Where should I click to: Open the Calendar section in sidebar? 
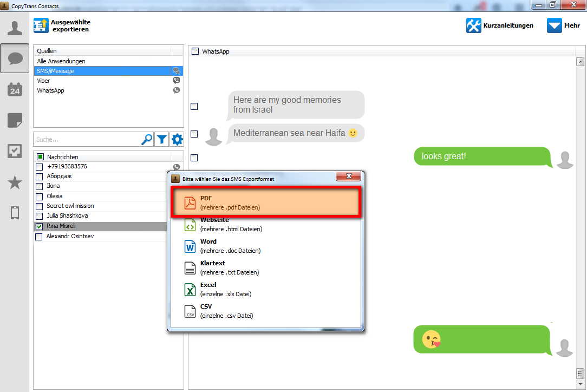point(15,90)
